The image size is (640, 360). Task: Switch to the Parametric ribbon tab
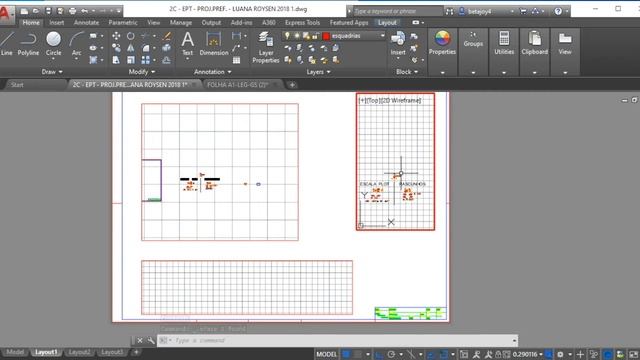pyautogui.click(x=123, y=23)
